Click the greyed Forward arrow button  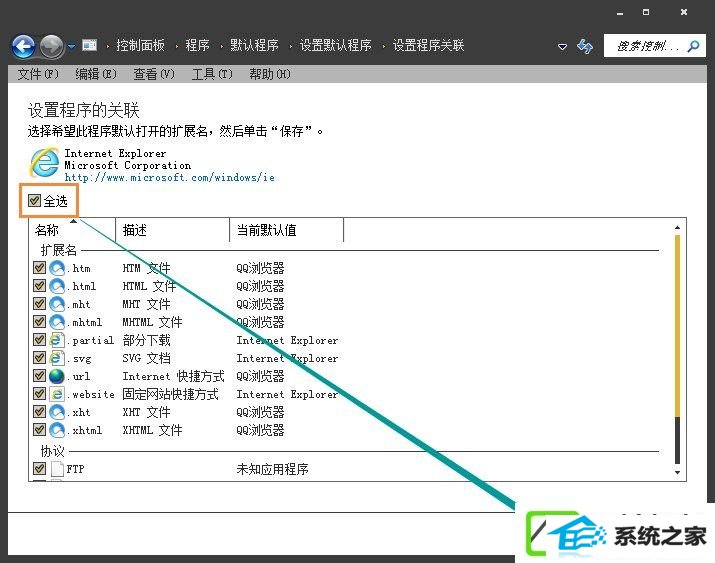[x=52, y=46]
